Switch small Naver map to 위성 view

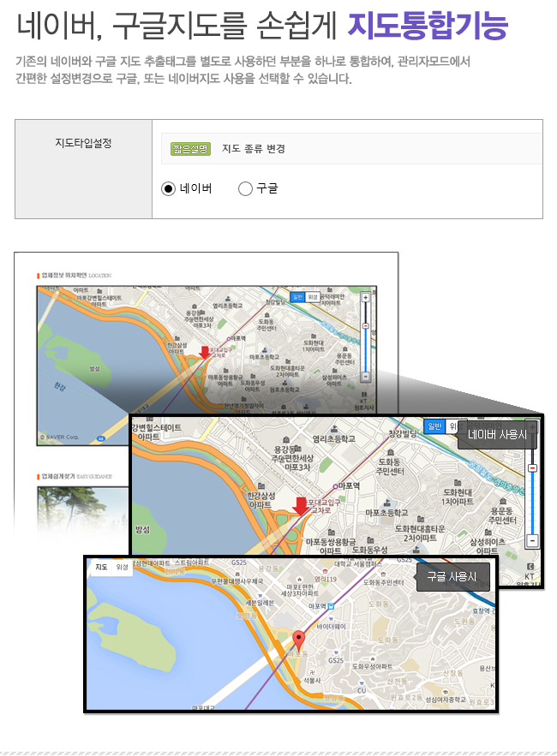click(312, 297)
